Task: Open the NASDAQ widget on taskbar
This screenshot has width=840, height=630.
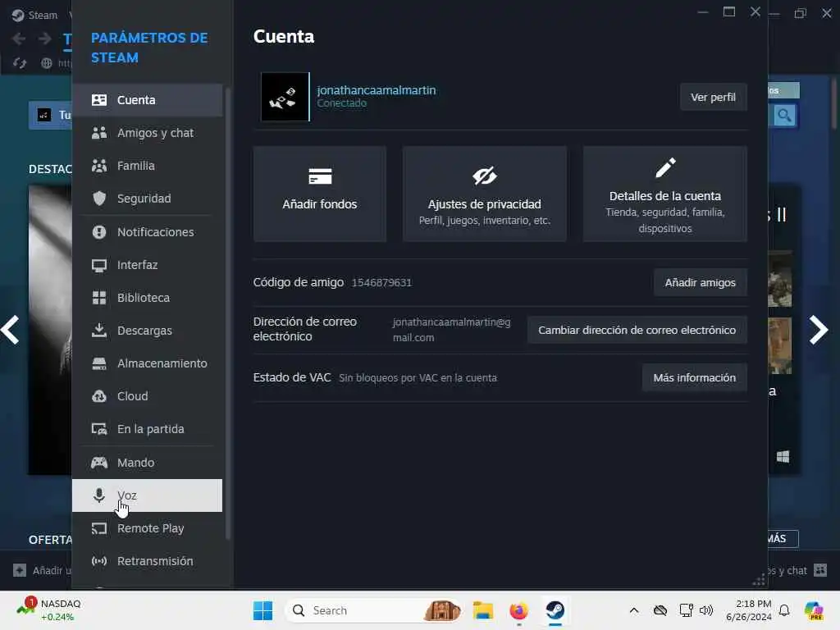Action: 49,610
